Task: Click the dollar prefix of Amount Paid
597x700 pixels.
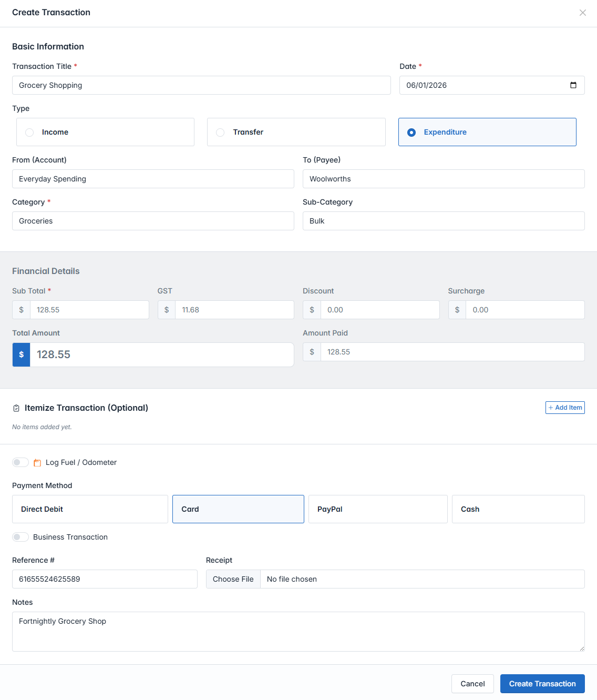Action: tap(312, 352)
